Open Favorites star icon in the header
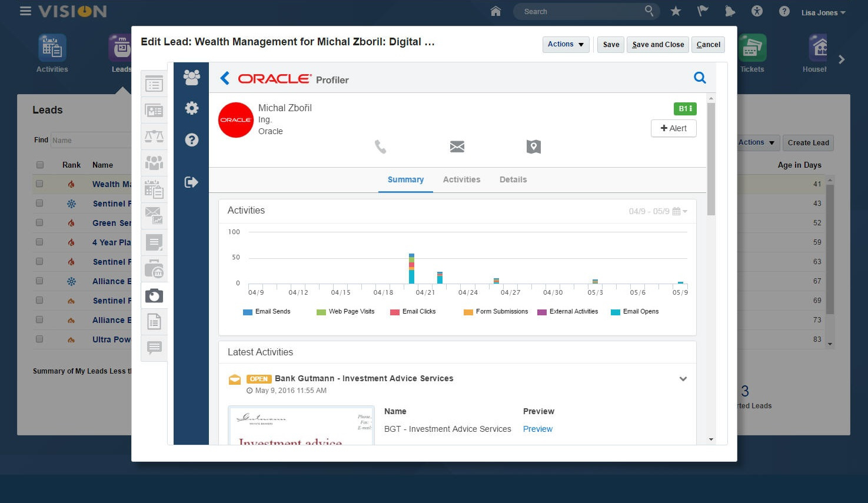 click(x=676, y=11)
